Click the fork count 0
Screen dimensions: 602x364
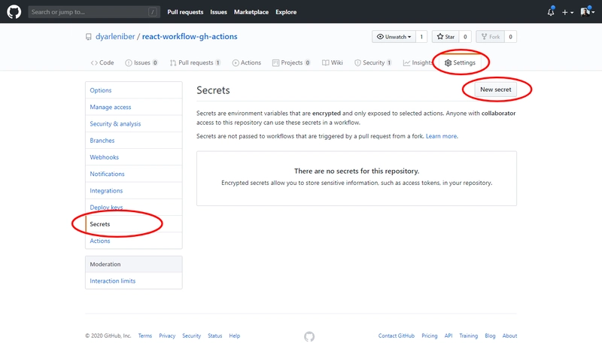(510, 37)
